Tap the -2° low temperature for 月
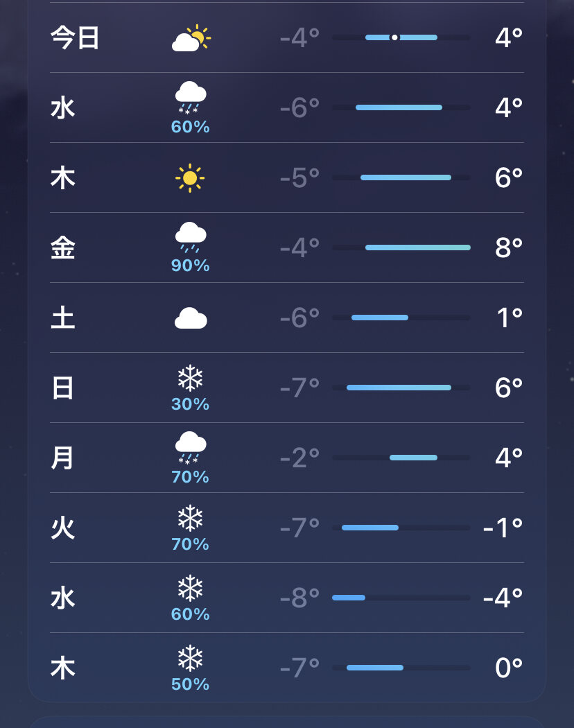The width and height of the screenshot is (574, 728). [299, 458]
